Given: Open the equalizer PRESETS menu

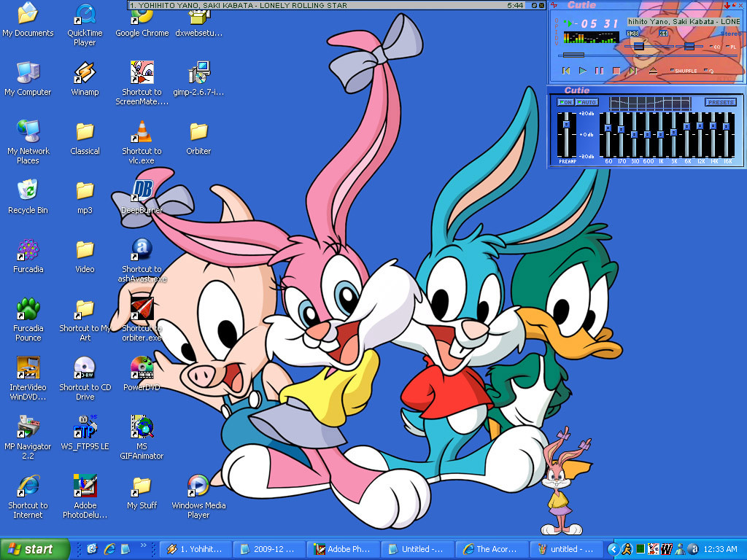Looking at the screenshot, I should click(720, 102).
